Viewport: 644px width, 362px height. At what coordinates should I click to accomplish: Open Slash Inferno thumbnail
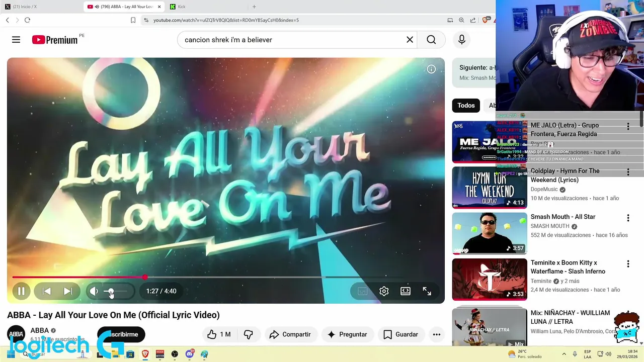click(x=490, y=279)
